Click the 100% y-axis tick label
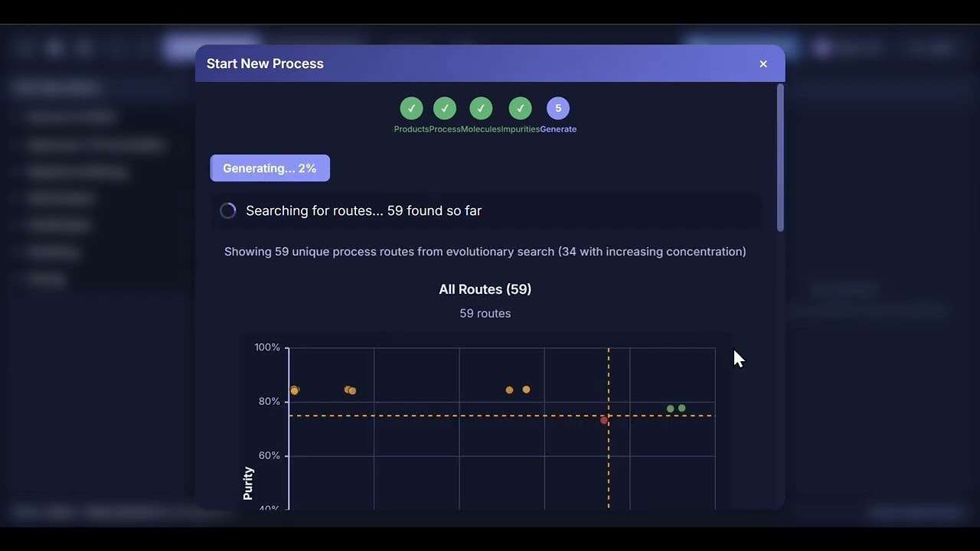Screen dimensions: 980x551 tap(267, 347)
